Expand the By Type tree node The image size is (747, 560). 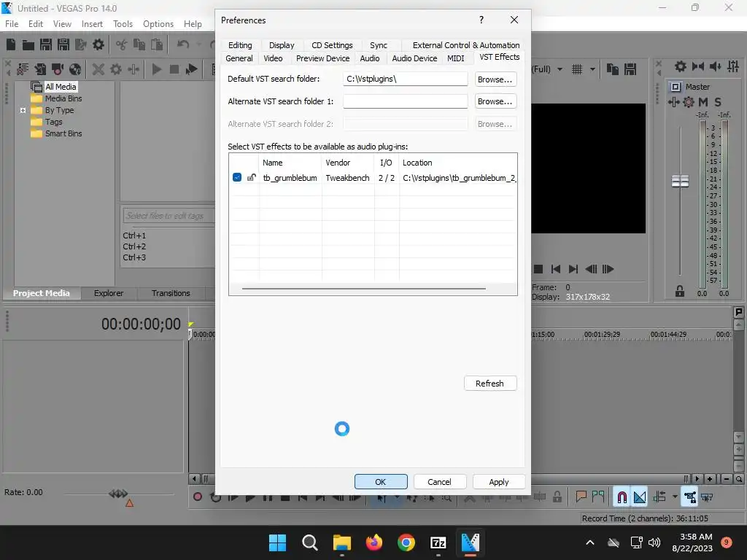coord(23,110)
